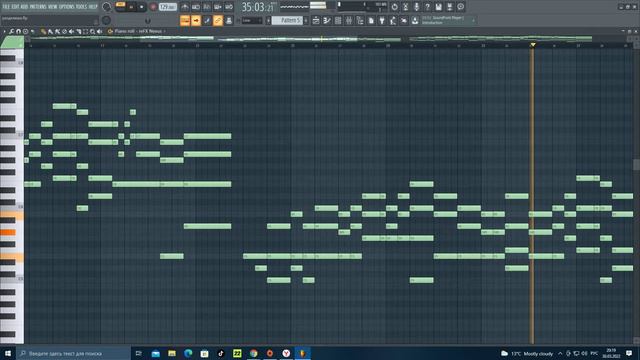Image resolution: width=640 pixels, height=360 pixels.
Task: Toggle the metronome button
Action: (x=185, y=7)
